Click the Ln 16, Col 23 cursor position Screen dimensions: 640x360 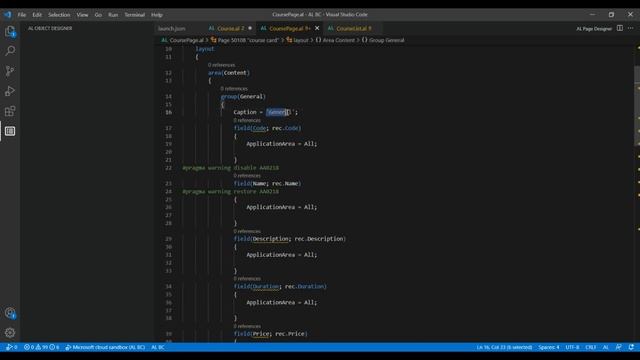click(x=504, y=347)
